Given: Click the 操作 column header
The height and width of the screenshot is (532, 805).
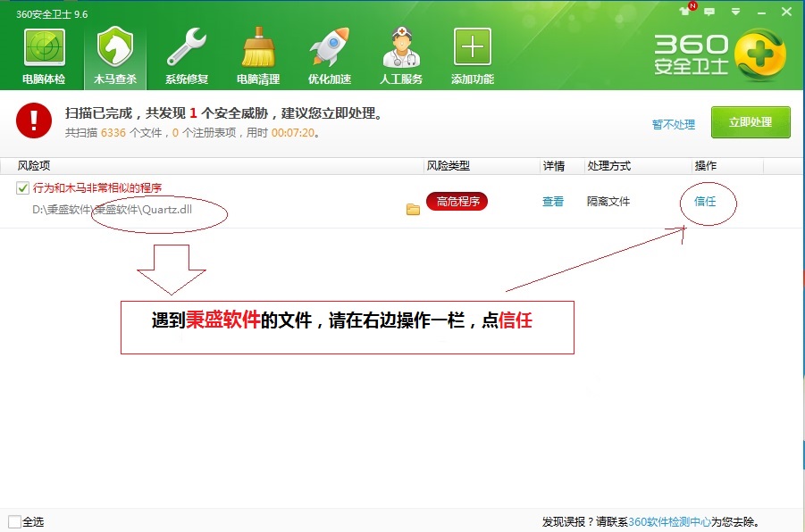Looking at the screenshot, I should [x=706, y=166].
